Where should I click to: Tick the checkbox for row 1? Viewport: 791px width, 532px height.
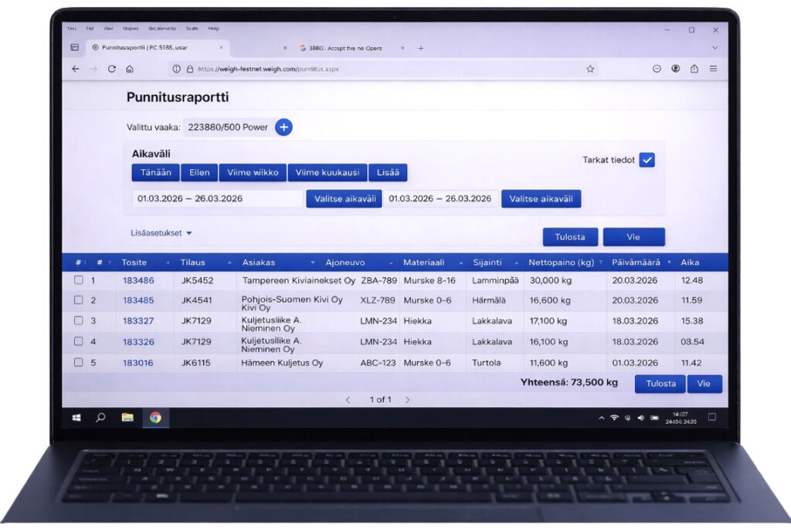click(78, 280)
